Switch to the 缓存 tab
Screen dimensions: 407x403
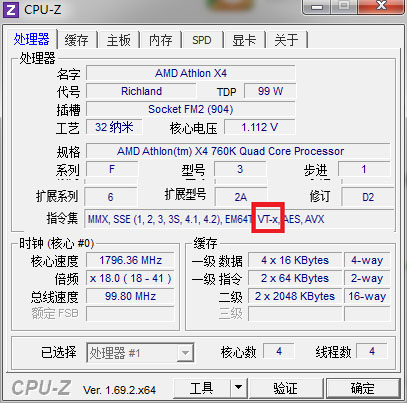click(x=77, y=40)
